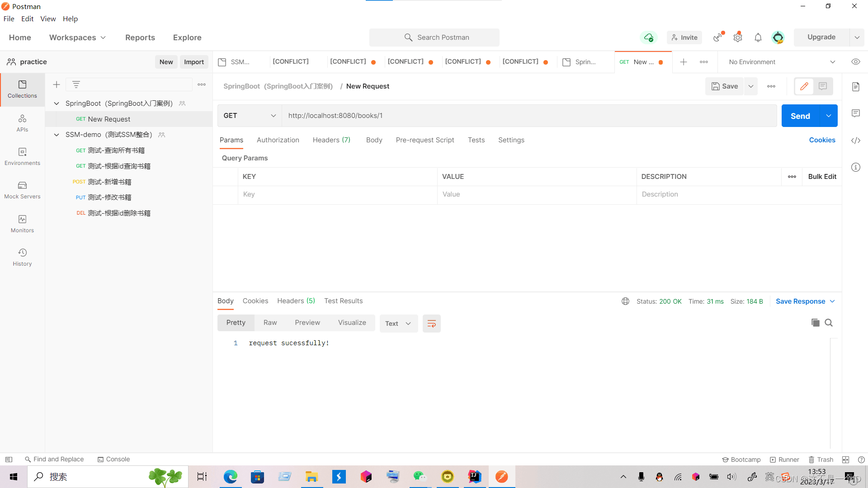868x488 pixels.
Task: Open the Windows Start menu
Action: pyautogui.click(x=14, y=477)
